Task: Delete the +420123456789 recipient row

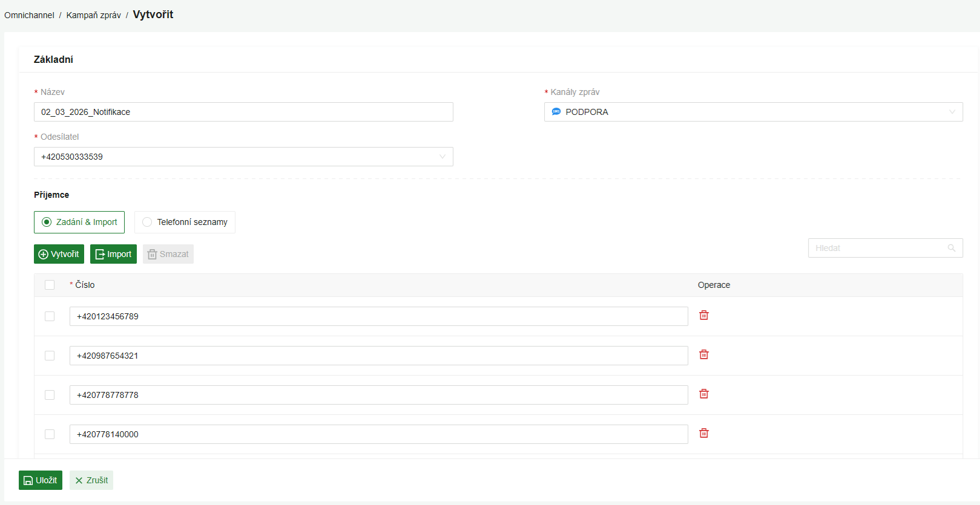Action: [x=703, y=315]
